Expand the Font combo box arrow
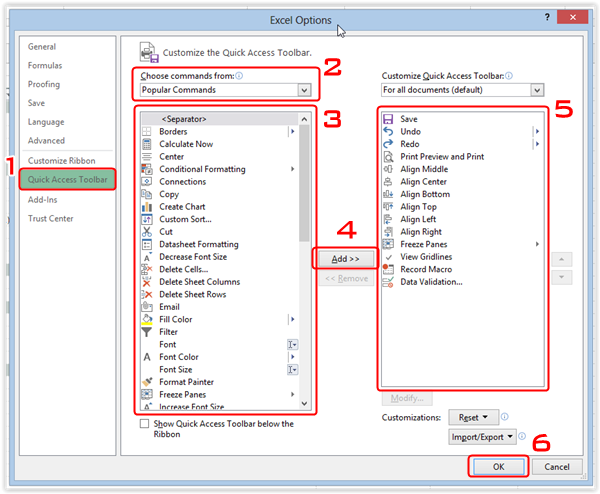This screenshot has width=600, height=494. [x=292, y=345]
